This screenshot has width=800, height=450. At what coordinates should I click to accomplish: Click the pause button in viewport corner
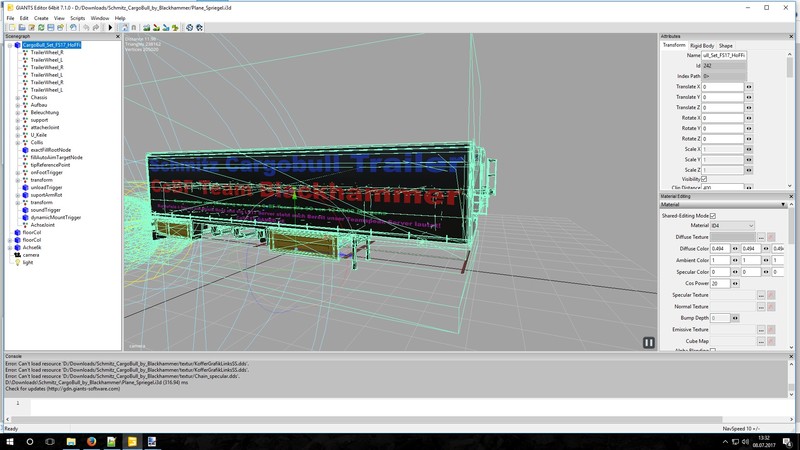[x=648, y=342]
